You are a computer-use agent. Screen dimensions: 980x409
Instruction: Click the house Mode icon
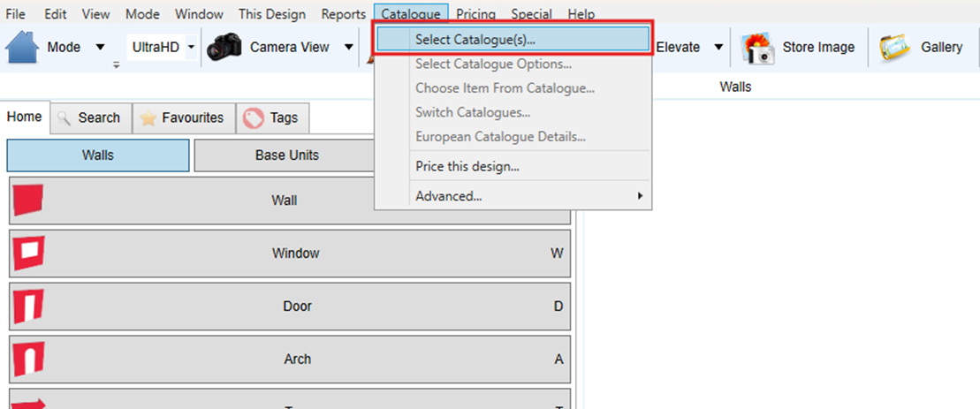tap(23, 48)
